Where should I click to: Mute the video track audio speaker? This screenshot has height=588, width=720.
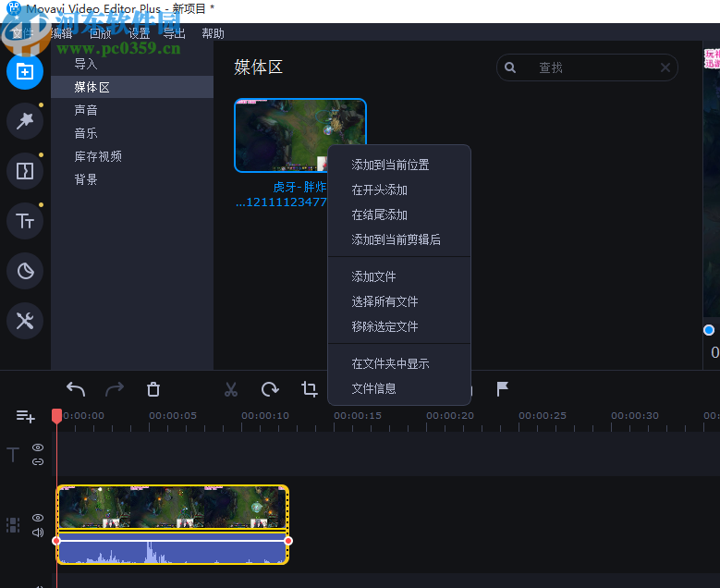[x=38, y=533]
